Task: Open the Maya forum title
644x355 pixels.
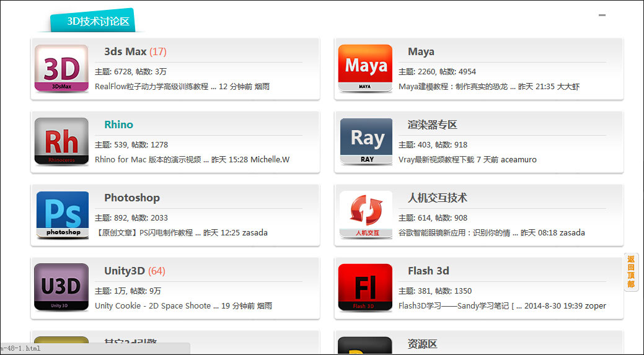Action: [421, 51]
